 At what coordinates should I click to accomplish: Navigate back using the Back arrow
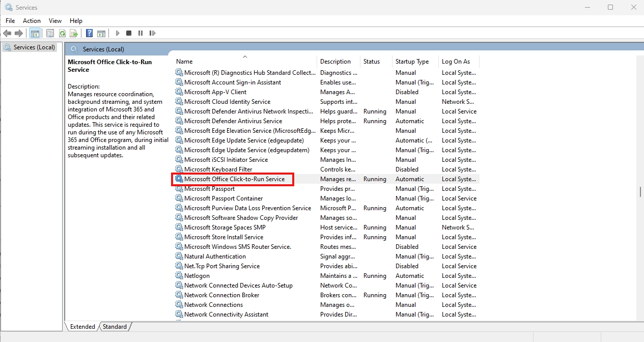pyautogui.click(x=7, y=33)
